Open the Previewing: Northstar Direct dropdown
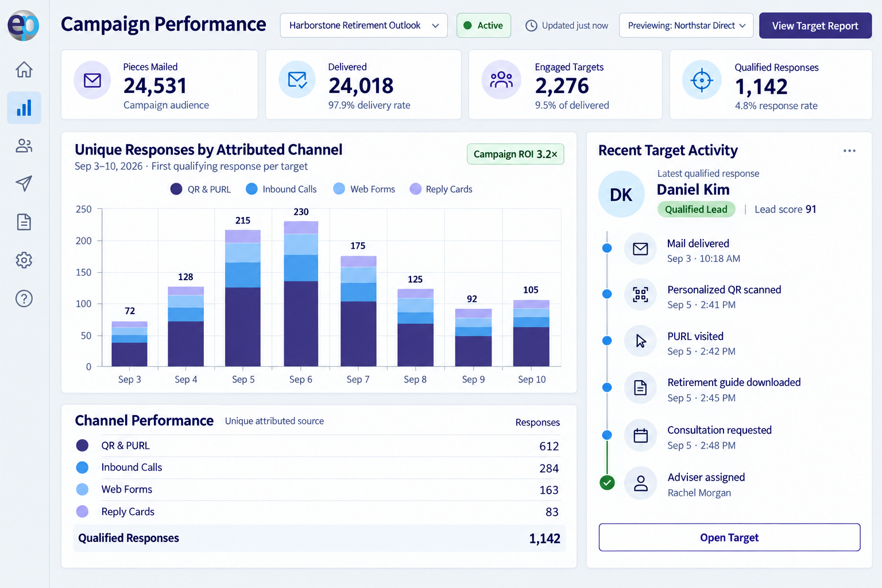Image resolution: width=882 pixels, height=588 pixels. (686, 26)
